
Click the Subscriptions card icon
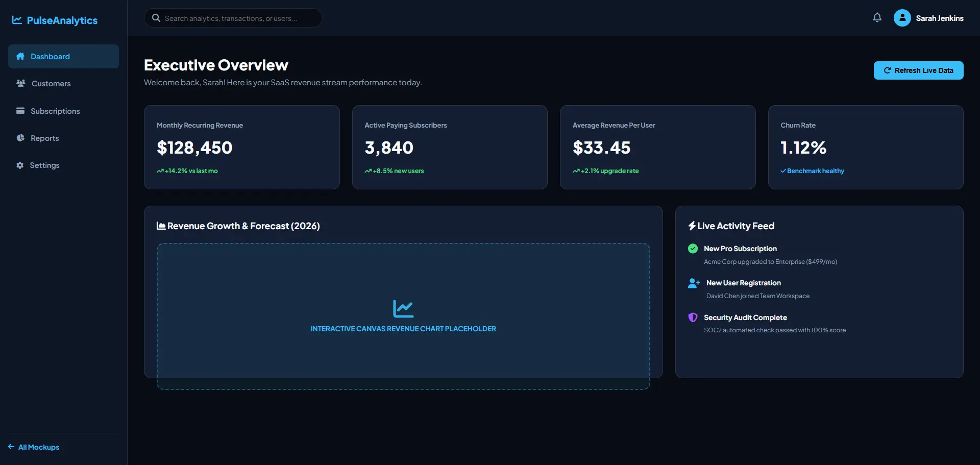pyautogui.click(x=20, y=111)
